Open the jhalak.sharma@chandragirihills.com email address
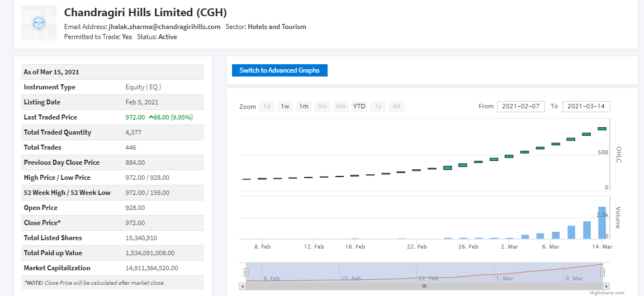The image size is (644, 296). (165, 27)
